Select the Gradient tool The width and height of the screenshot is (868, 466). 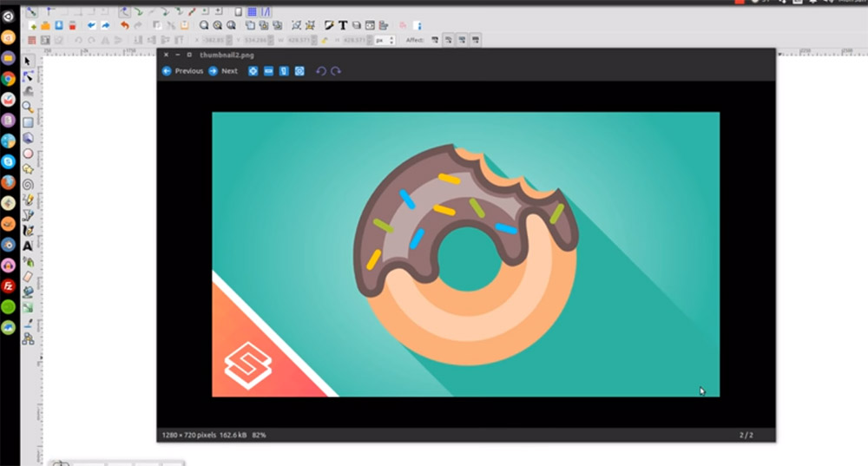[x=28, y=307]
